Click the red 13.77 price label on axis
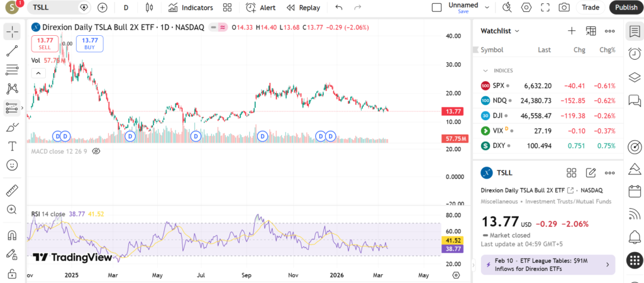The width and height of the screenshot is (644, 283). pos(453,111)
